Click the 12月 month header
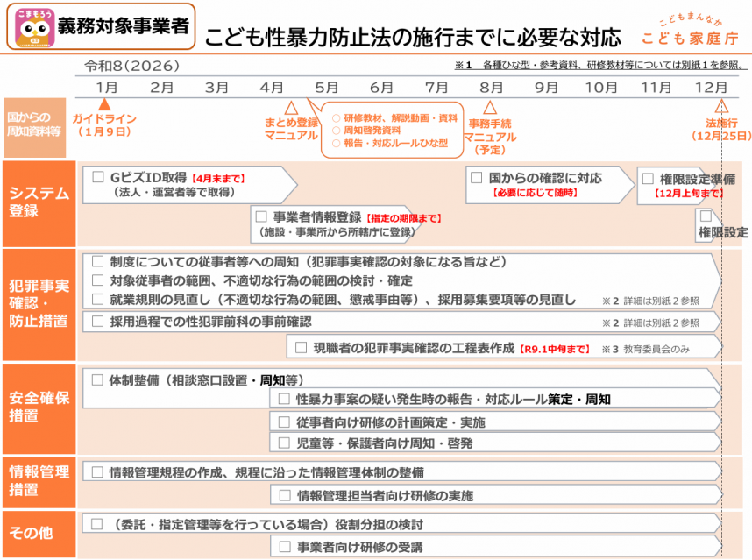752x560 pixels. (x=711, y=88)
